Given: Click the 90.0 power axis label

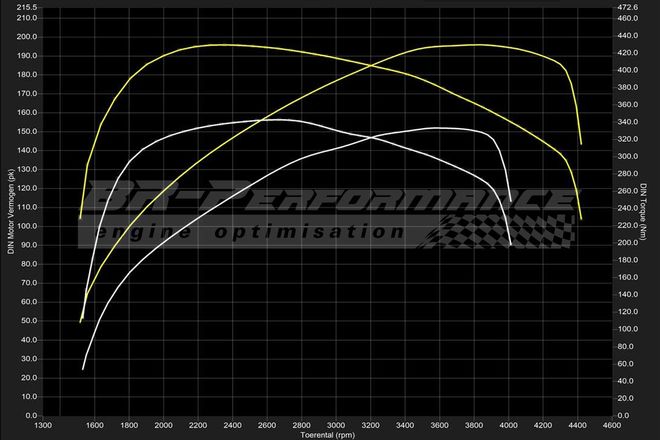Looking at the screenshot, I should pyautogui.click(x=28, y=245).
